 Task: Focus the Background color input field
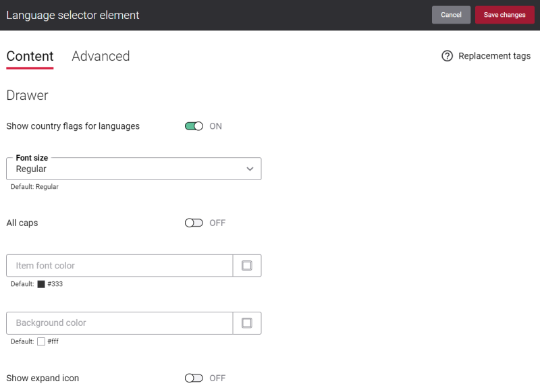click(x=119, y=323)
